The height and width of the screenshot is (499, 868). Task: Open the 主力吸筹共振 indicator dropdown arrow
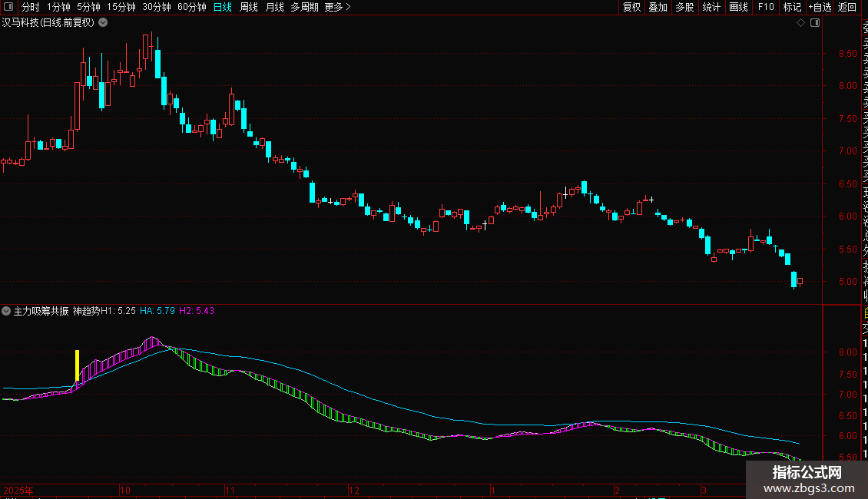click(6, 311)
